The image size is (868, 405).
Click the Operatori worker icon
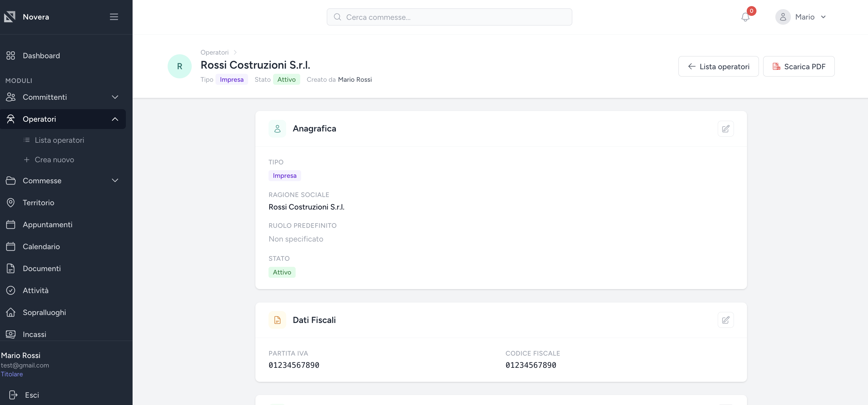(11, 119)
